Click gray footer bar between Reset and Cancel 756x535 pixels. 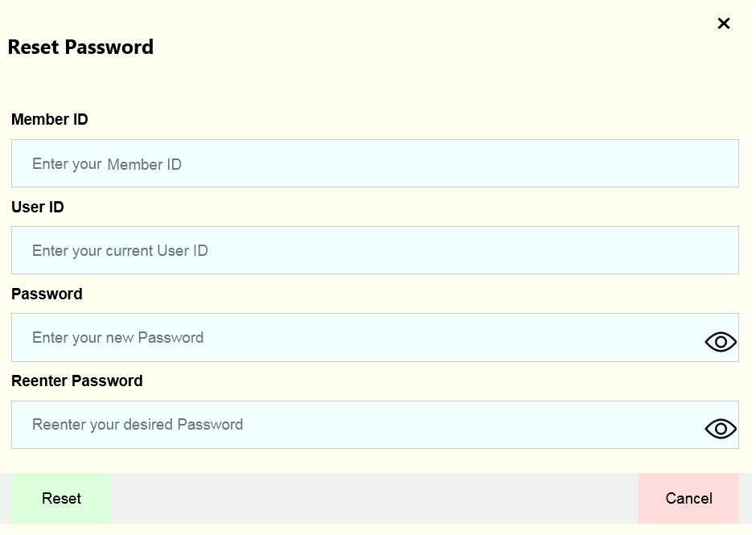pos(375,498)
